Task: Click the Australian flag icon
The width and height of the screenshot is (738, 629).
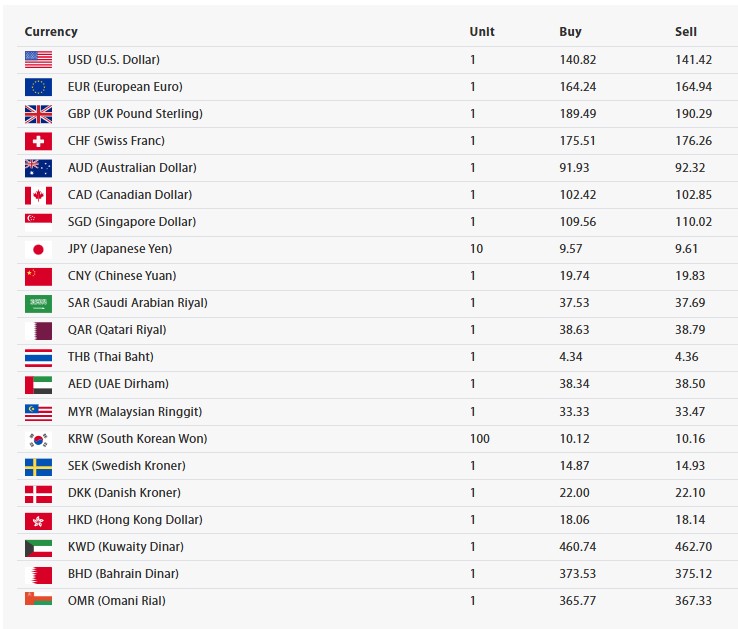Action: [38, 168]
